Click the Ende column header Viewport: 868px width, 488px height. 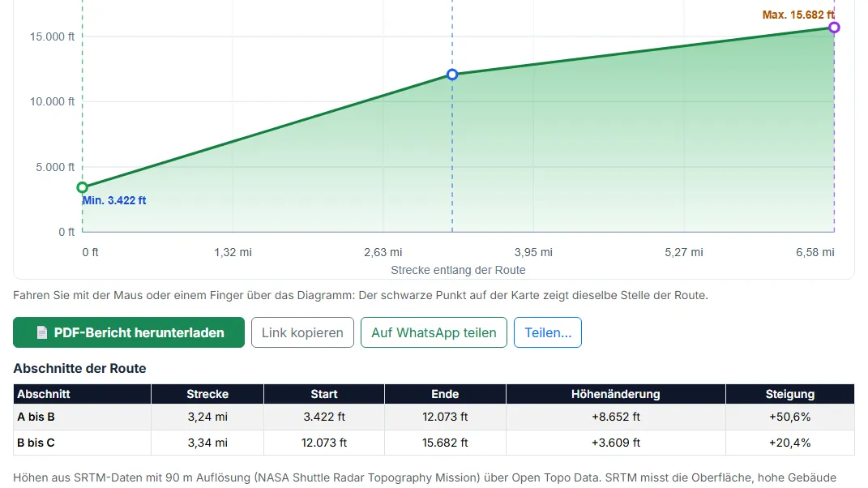click(x=445, y=394)
